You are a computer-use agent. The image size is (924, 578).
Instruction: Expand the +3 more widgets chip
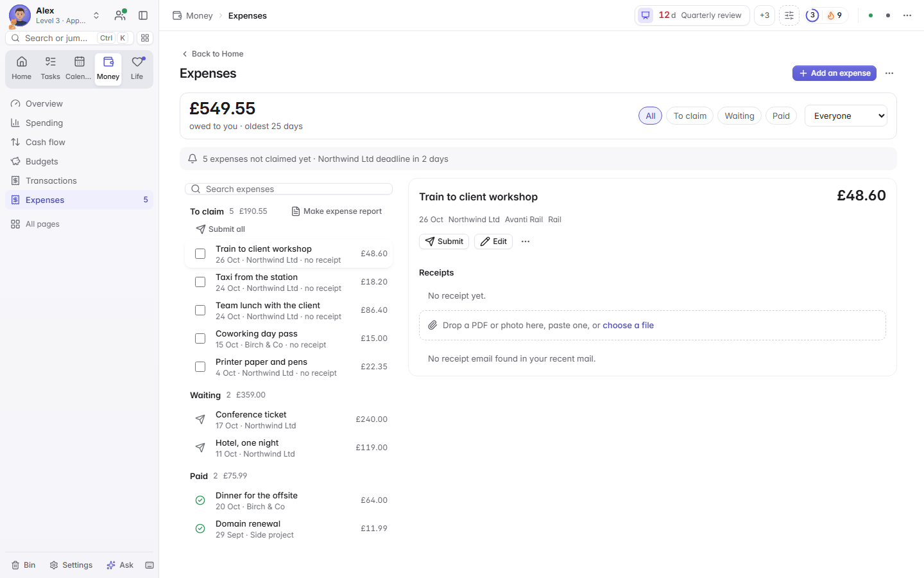click(x=764, y=15)
